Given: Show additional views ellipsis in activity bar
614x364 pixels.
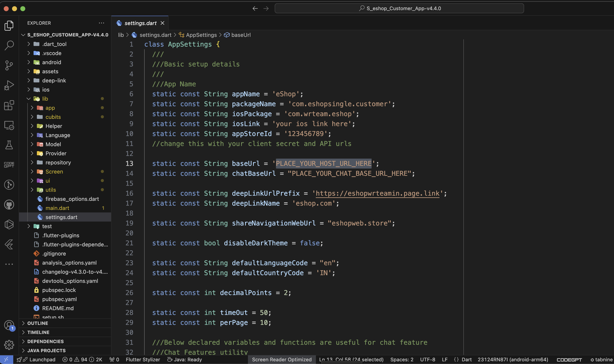Looking at the screenshot, I should pyautogui.click(x=9, y=264).
